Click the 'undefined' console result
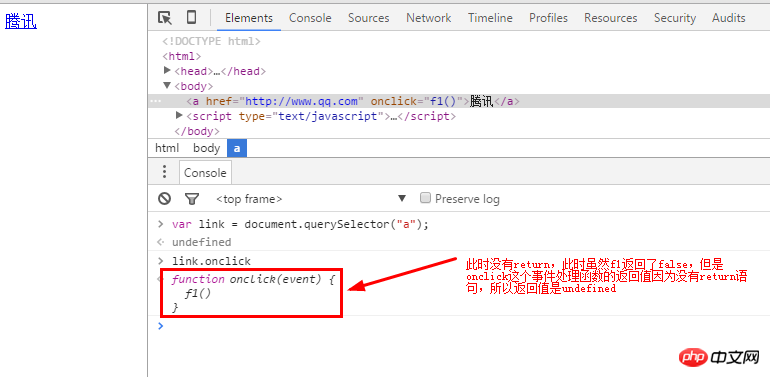 click(x=201, y=242)
